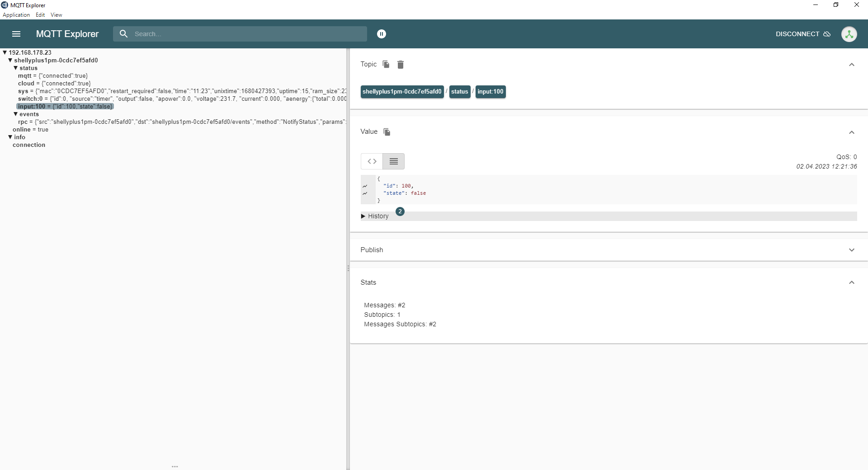Click the 02.04.2023 12:21:36 timestamp

pos(827,166)
